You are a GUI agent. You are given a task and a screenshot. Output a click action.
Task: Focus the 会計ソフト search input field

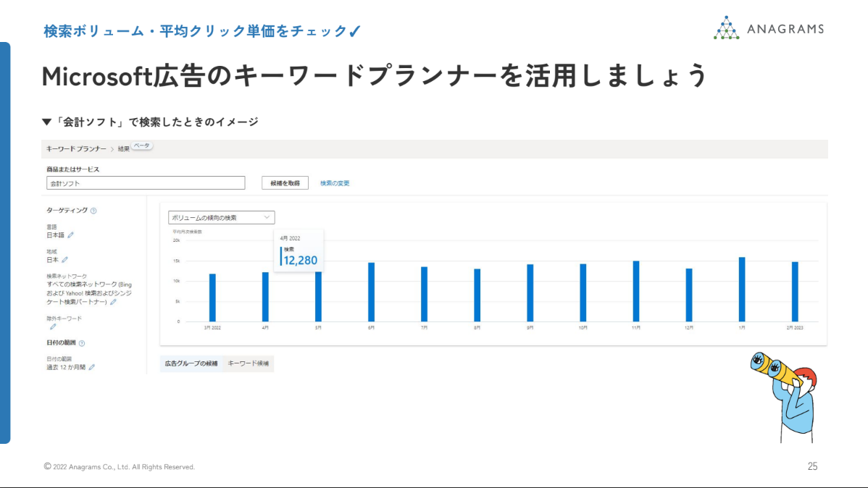click(146, 183)
